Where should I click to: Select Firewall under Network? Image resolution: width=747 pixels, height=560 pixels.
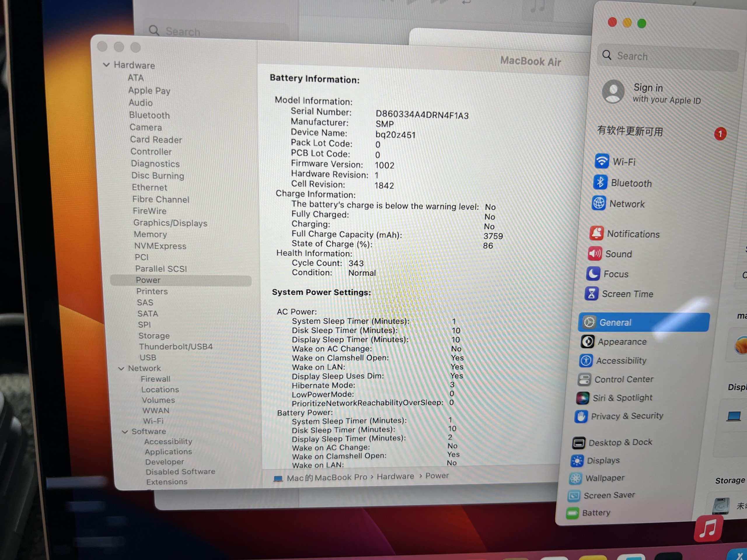tap(156, 379)
